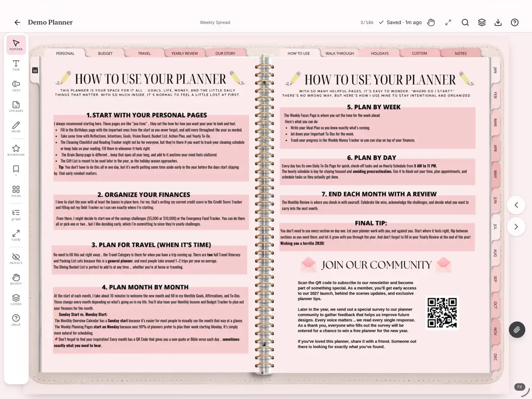The width and height of the screenshot is (532, 399).
Task: Click the Weekly Spread page label
Action: pyautogui.click(x=215, y=22)
